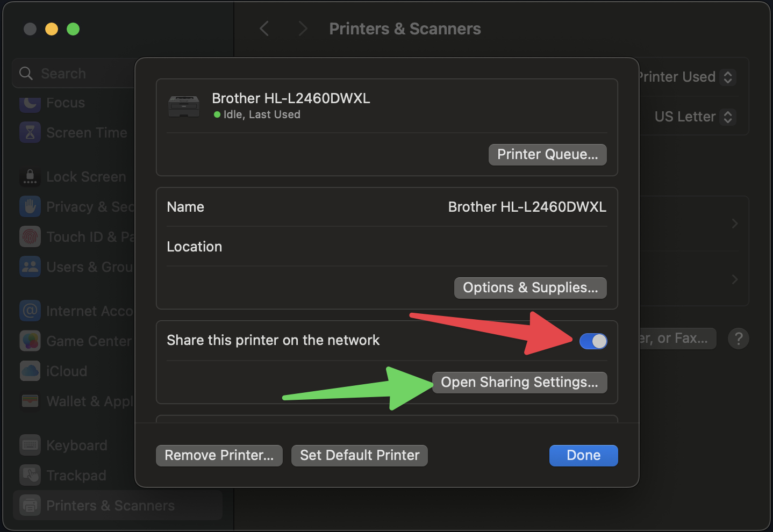
Task: Click the Internet Accounts @ icon
Action: coord(30,311)
